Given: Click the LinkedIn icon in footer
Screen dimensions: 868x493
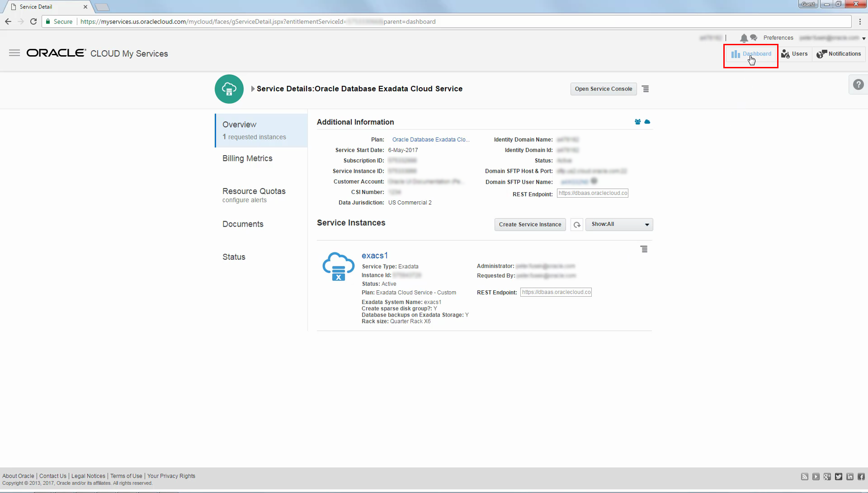Looking at the screenshot, I should pos(850,477).
